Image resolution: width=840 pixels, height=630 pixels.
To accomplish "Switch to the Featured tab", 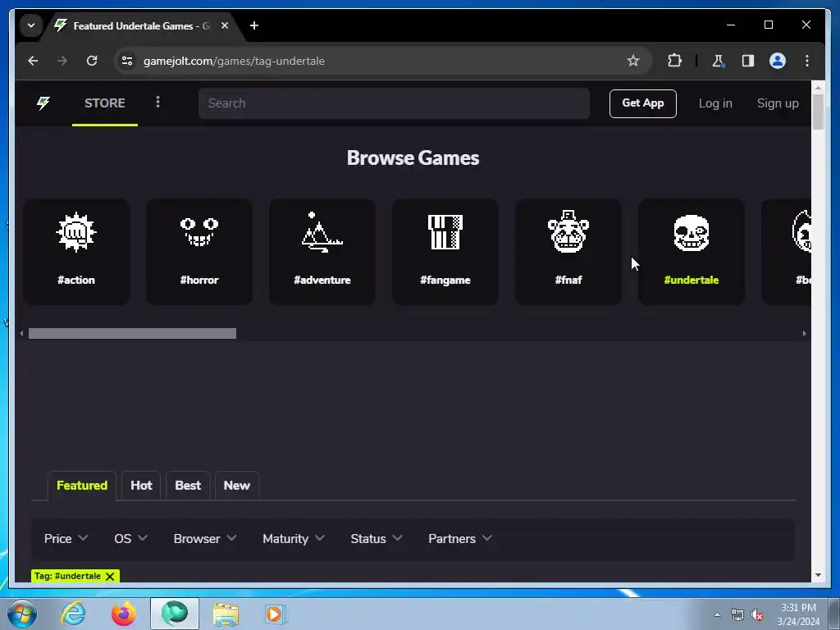I will (x=82, y=486).
